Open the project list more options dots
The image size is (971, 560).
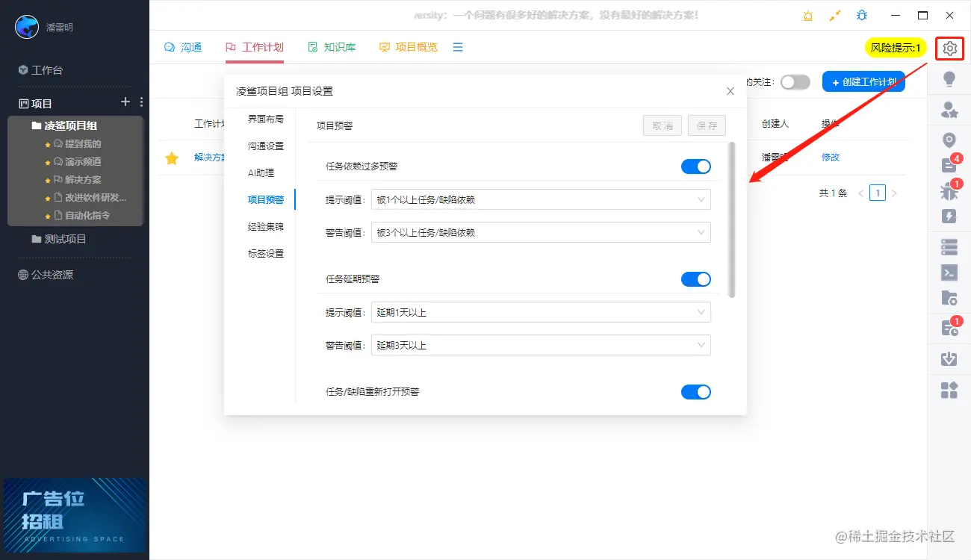click(x=141, y=102)
